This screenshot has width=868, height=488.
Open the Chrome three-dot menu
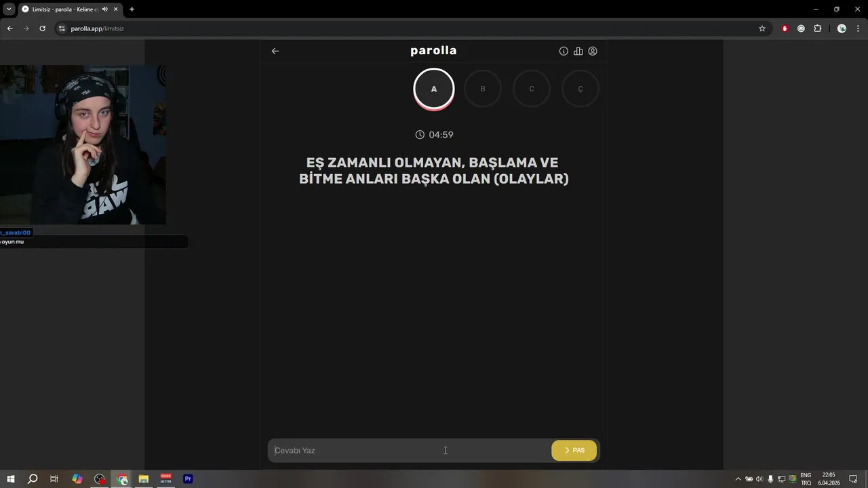click(859, 28)
